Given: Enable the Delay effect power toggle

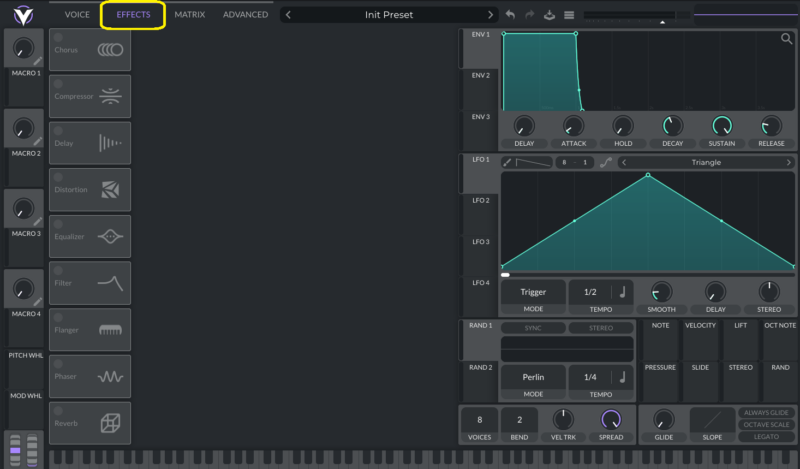Looking at the screenshot, I should [x=58, y=129].
